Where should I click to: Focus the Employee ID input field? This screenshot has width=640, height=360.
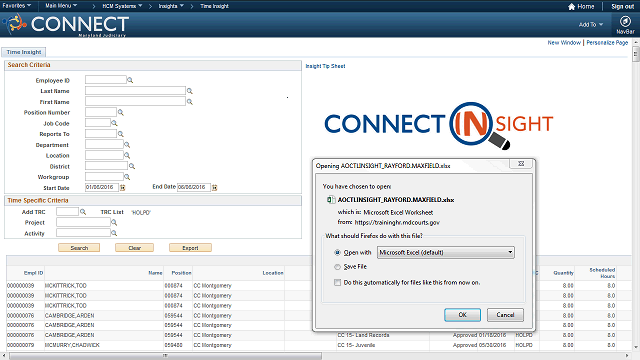[106, 80]
